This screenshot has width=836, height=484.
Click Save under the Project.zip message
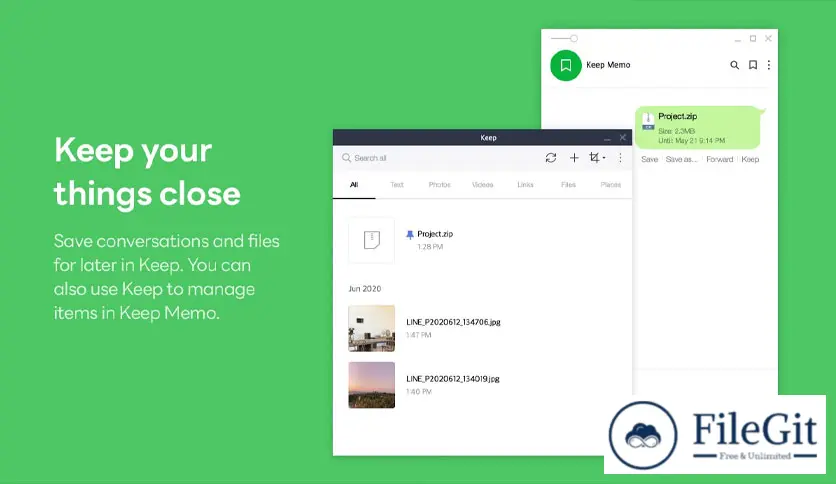pyautogui.click(x=649, y=159)
